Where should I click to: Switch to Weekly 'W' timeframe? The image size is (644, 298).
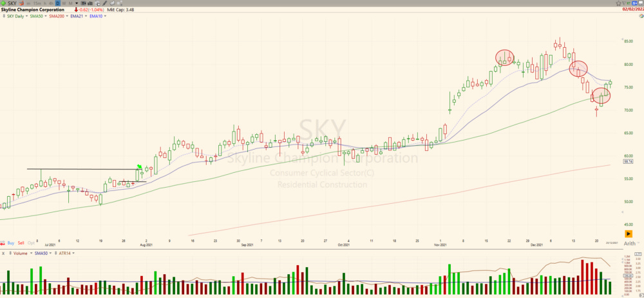[64, 3]
